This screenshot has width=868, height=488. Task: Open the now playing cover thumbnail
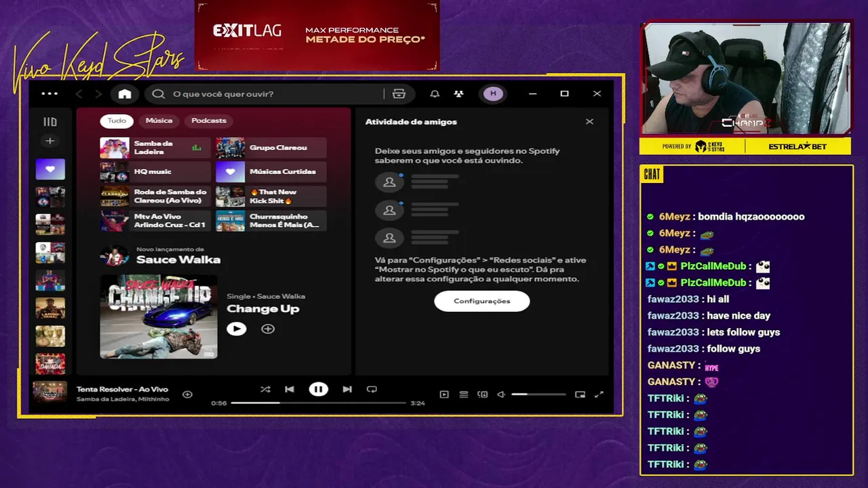click(x=50, y=392)
